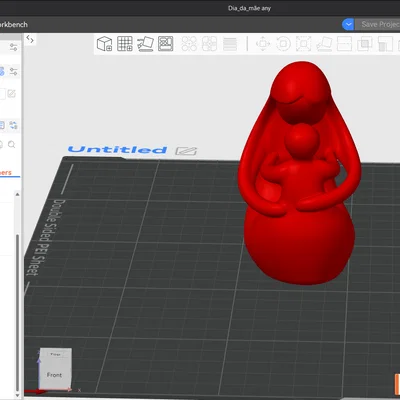Edit the Untitled plate name

click(186, 151)
